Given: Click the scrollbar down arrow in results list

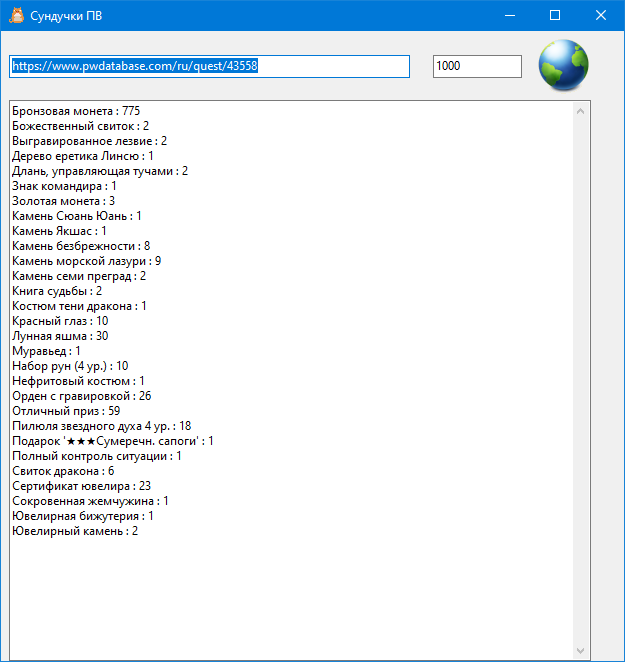Looking at the screenshot, I should coord(580,650).
